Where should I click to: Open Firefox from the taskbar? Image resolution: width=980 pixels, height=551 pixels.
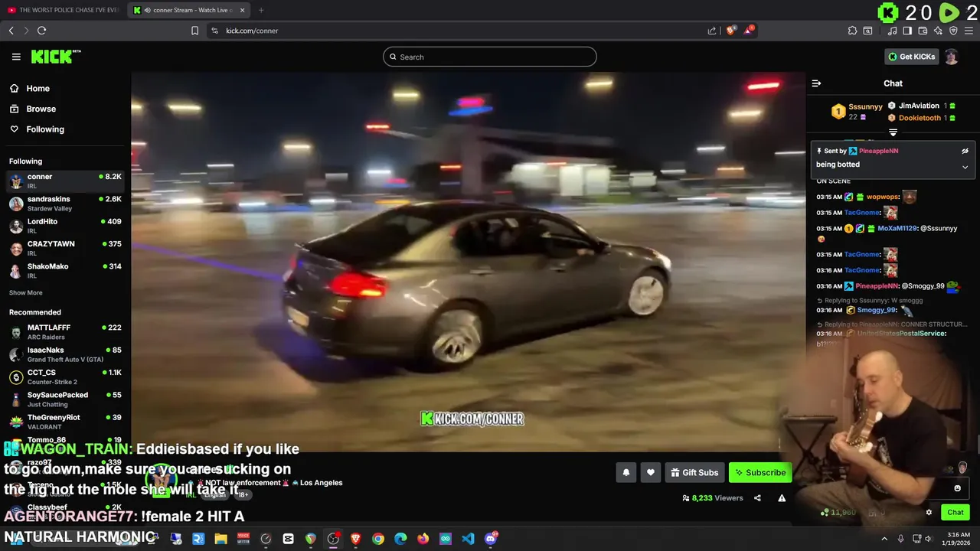(x=423, y=539)
